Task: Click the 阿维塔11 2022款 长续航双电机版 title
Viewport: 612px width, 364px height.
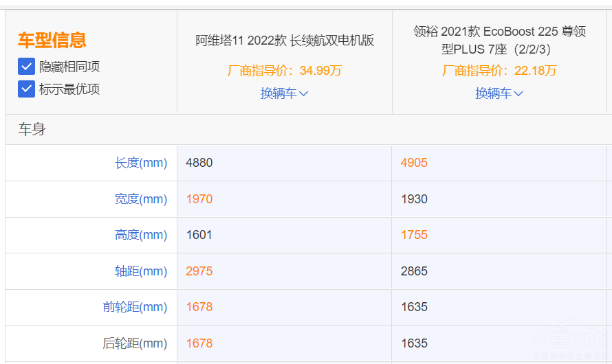Action: pos(285,41)
